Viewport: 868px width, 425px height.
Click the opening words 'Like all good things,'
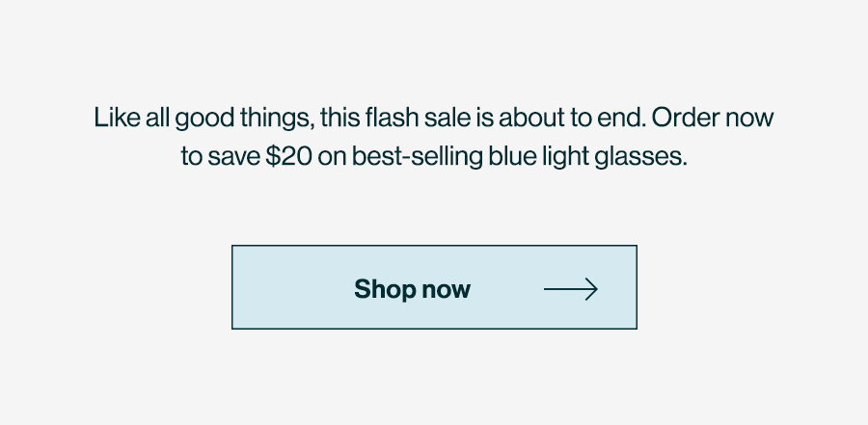click(x=204, y=119)
